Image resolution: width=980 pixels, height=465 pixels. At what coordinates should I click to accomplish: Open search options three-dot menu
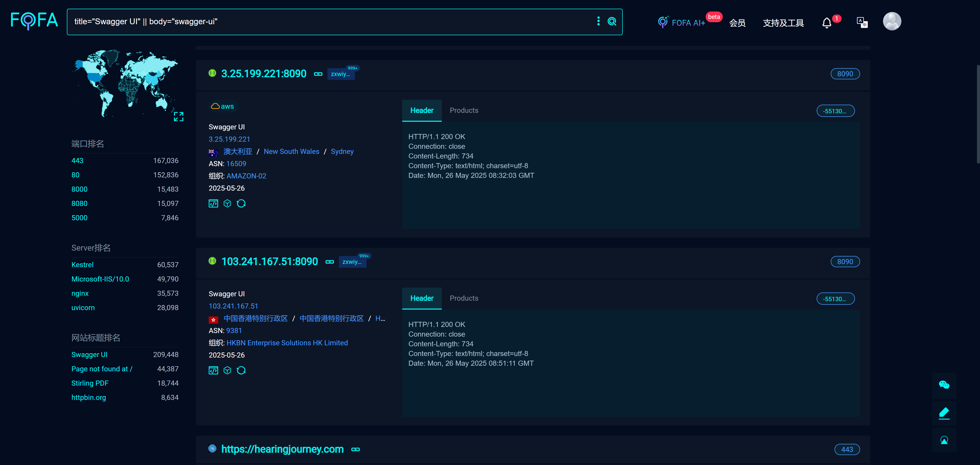pyautogui.click(x=598, y=21)
